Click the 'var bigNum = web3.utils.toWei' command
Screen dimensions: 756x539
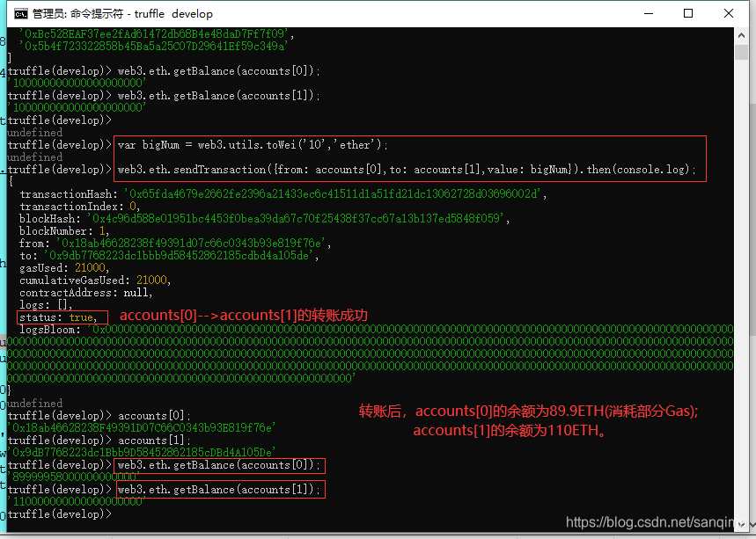(x=253, y=145)
